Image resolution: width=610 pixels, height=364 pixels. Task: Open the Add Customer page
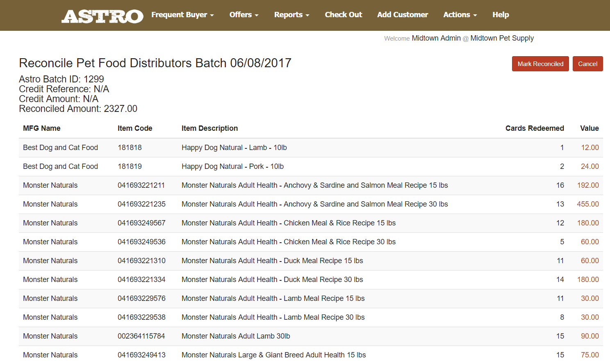(x=403, y=15)
